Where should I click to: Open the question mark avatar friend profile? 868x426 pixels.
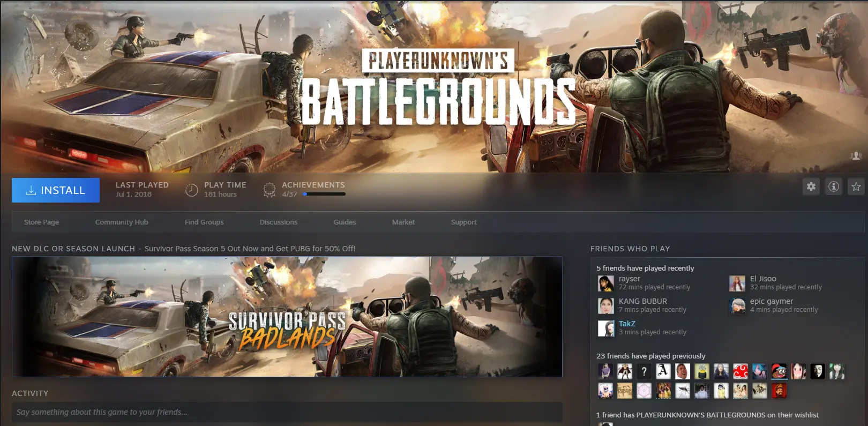[x=644, y=371]
